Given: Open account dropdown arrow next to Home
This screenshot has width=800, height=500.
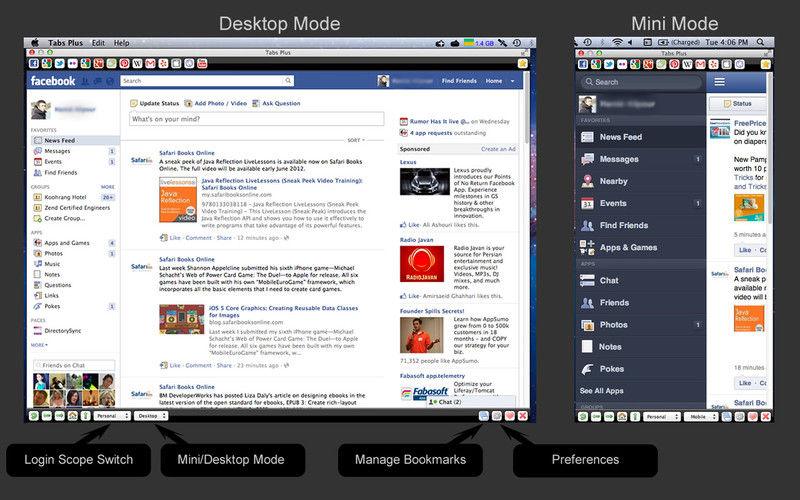Looking at the screenshot, I should (512, 81).
